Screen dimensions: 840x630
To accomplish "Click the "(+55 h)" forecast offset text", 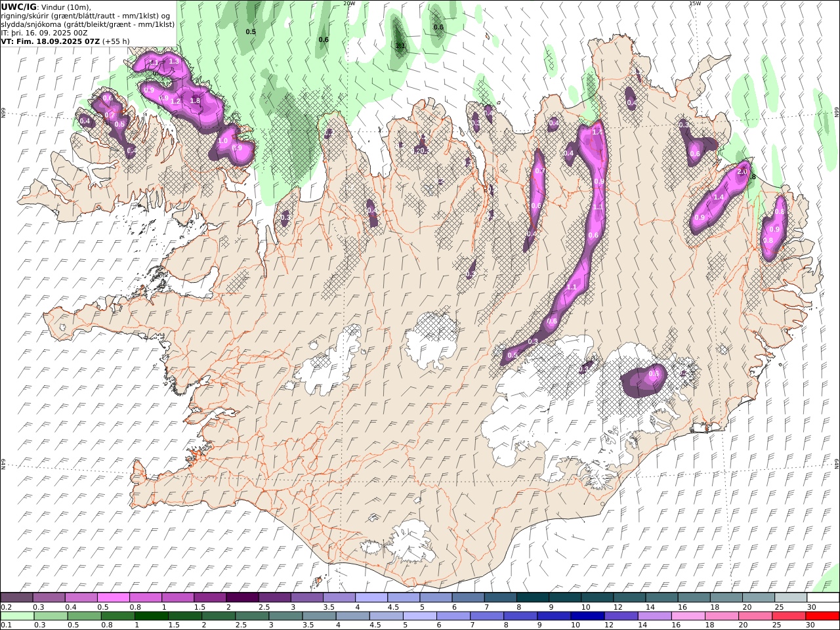I will (x=116, y=41).
